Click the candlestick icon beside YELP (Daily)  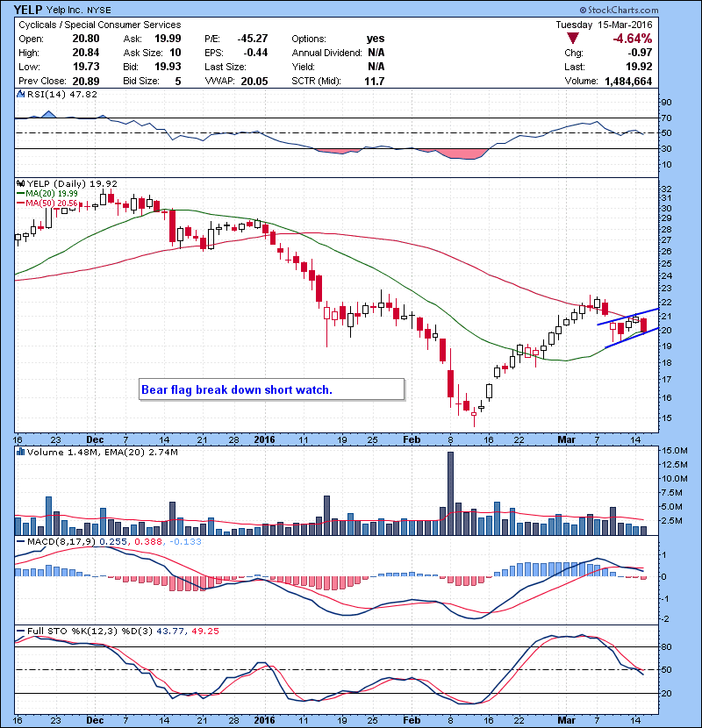coord(20,184)
